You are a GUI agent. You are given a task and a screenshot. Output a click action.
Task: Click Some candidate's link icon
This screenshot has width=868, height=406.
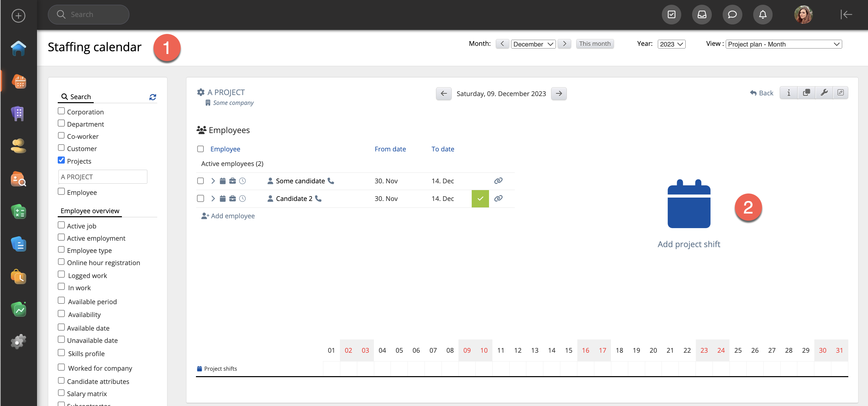click(x=498, y=181)
